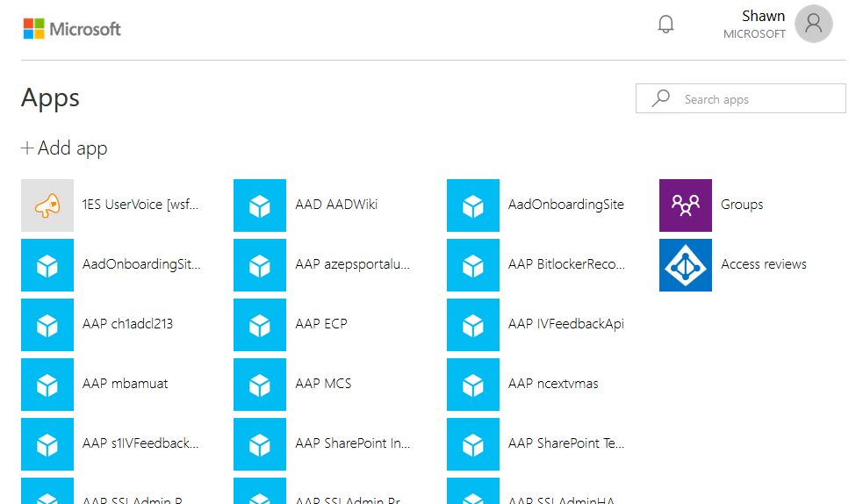Select the AAP mbamuat app name
Screen dimensions: 856x504
tap(125, 384)
